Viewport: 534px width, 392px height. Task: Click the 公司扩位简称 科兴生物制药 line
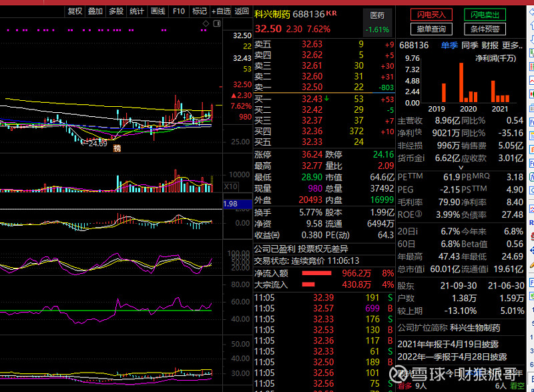click(449, 328)
